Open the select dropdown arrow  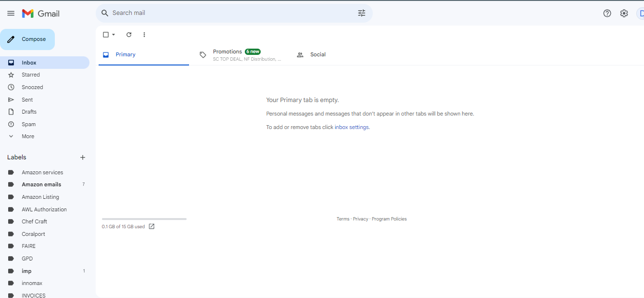[x=114, y=35]
